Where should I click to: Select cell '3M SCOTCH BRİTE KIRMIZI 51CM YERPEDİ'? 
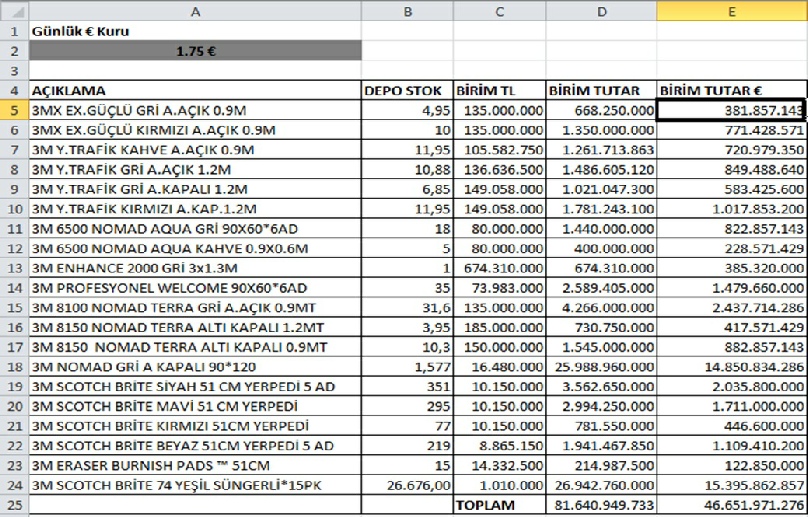pos(195,426)
